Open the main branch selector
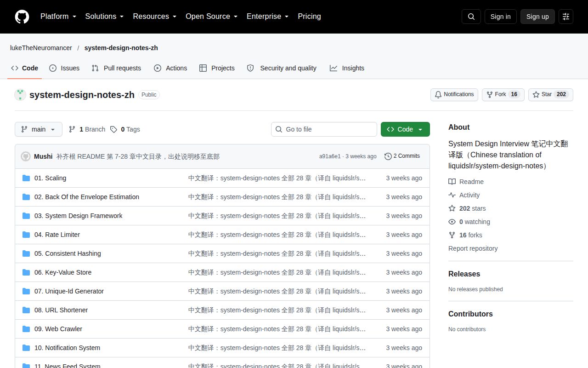588x368 pixels. click(39, 129)
